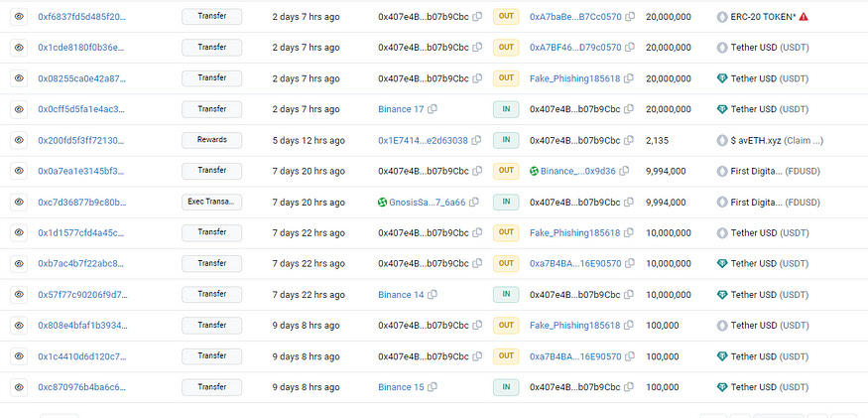Click the IN badge in the Binance 17 row
This screenshot has width=868, height=418.
point(506,109)
